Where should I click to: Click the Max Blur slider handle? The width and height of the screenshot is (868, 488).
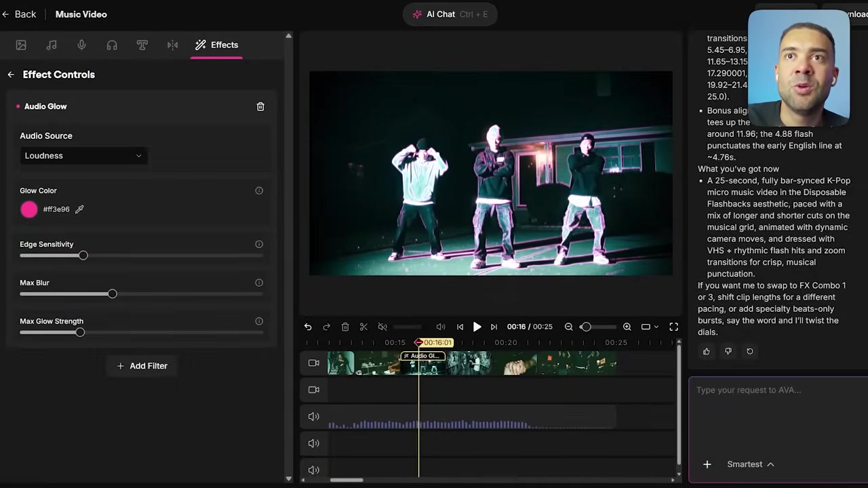click(x=113, y=294)
